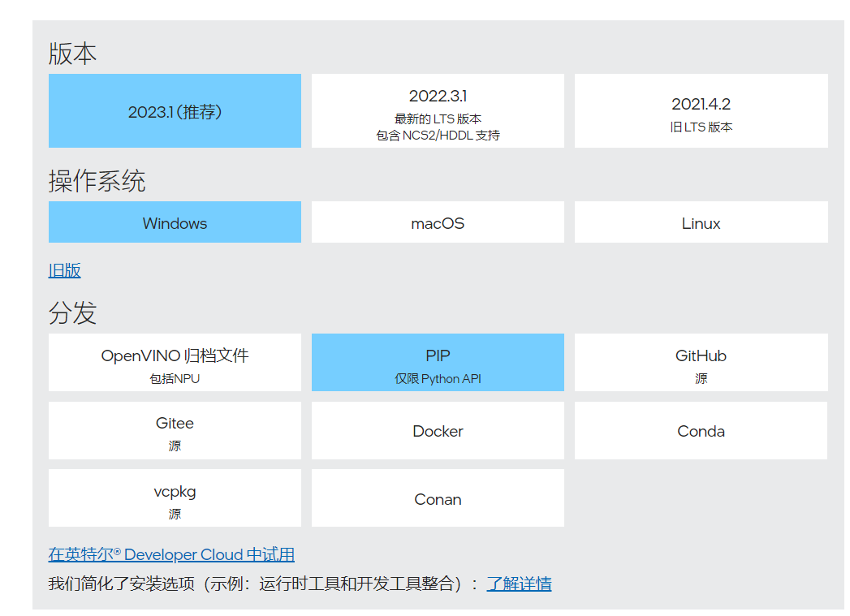850x616 pixels.
Task: Choose Linux as the operating system
Action: 701,222
